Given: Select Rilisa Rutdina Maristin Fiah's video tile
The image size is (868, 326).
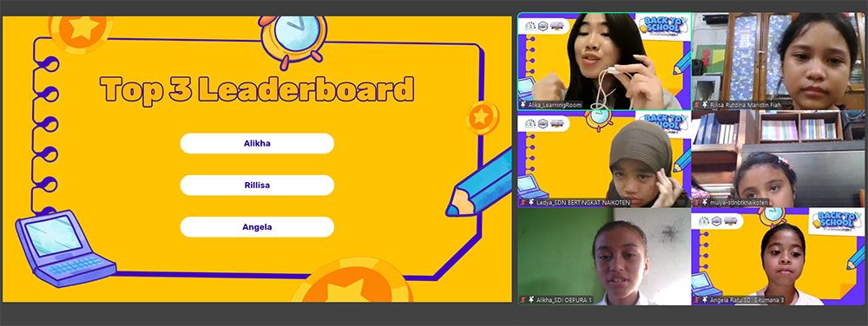Looking at the screenshot, I should 779,61.
